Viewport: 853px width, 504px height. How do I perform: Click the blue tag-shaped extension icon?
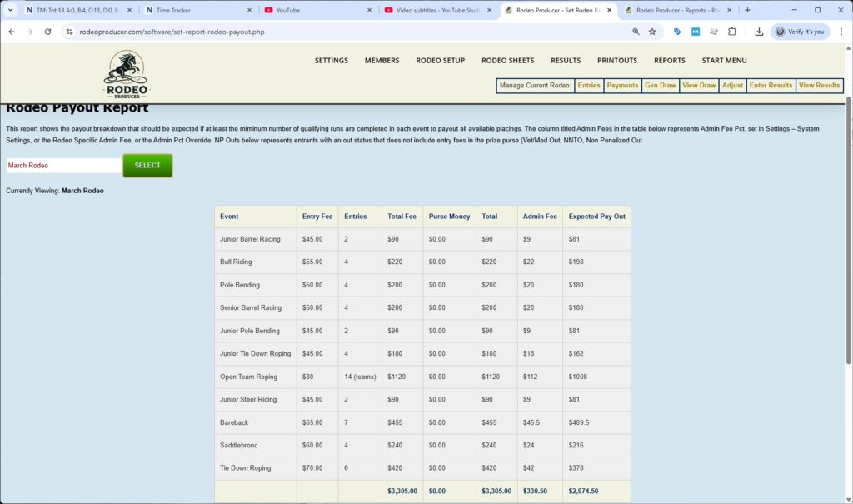[676, 32]
